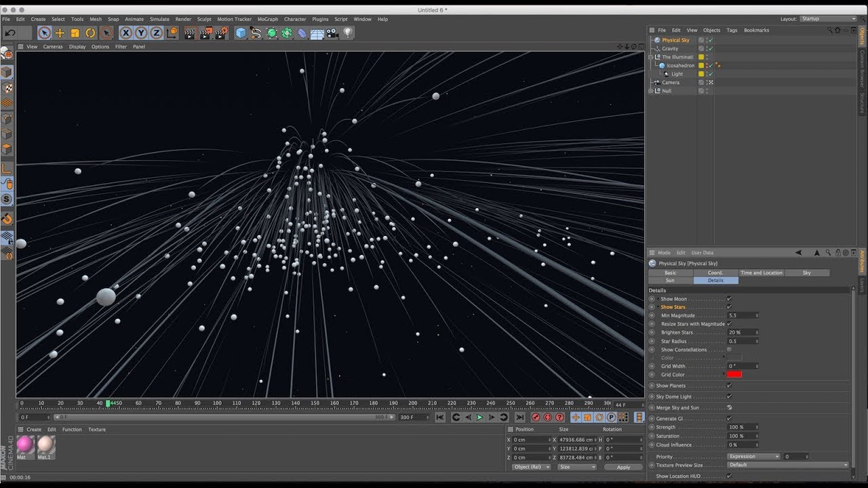
Task: Click Go to start of timeline
Action: pyautogui.click(x=440, y=418)
